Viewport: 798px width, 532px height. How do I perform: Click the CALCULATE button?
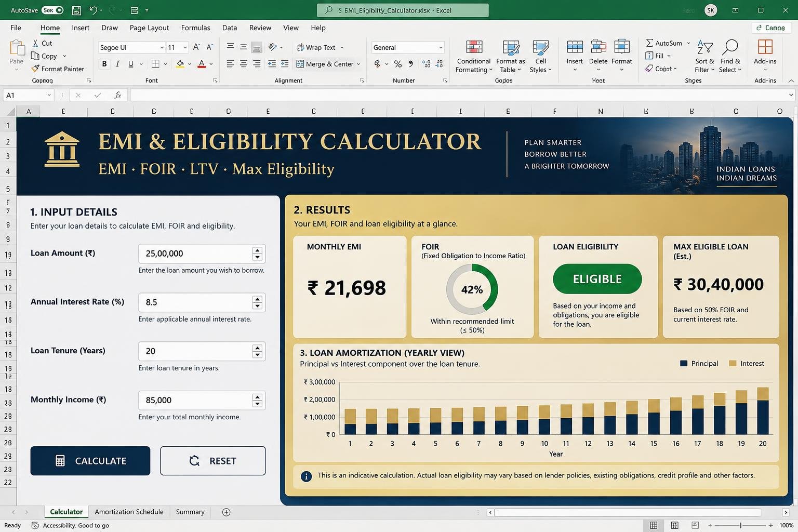(x=90, y=461)
